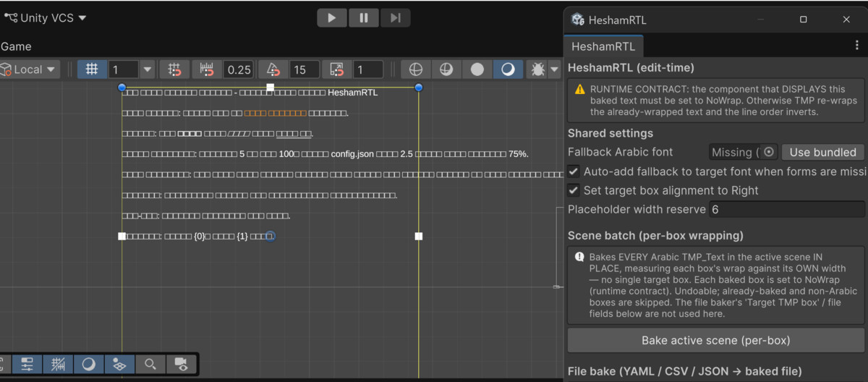Screen dimensions: 868x382
Task: Click the scale snap icon
Action: 337,69
